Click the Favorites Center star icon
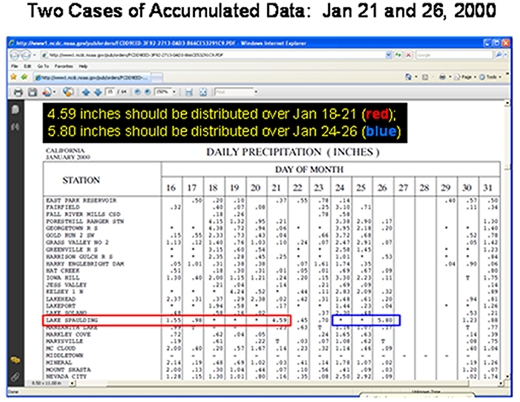The image size is (520, 402). click(x=14, y=77)
